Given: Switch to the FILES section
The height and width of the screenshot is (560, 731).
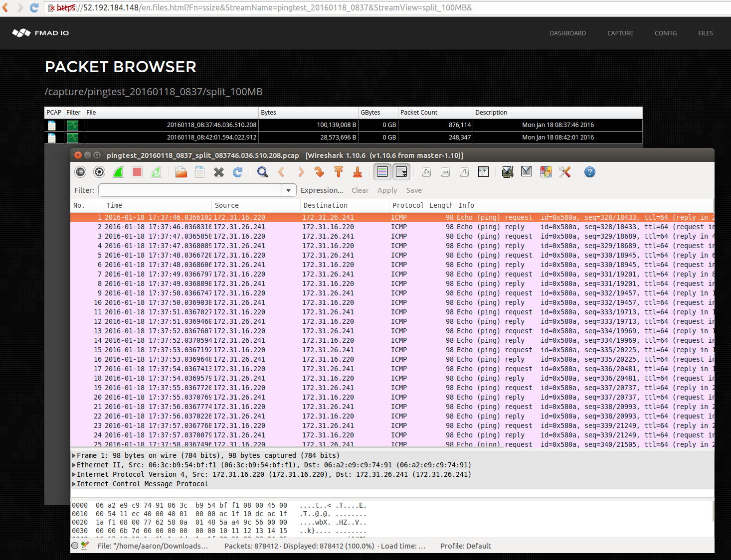Looking at the screenshot, I should tap(706, 33).
